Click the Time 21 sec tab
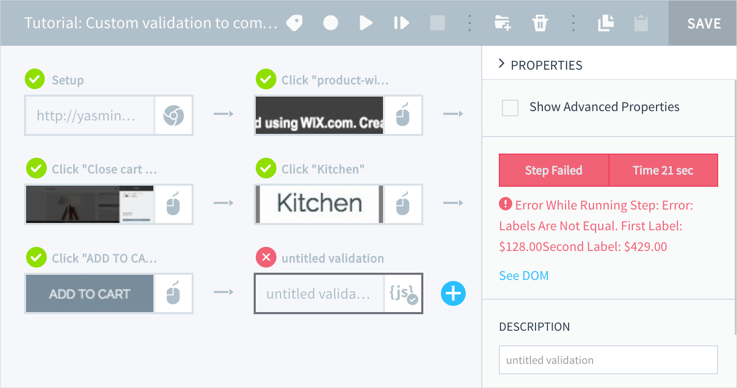Screen dimensions: 737x388 coord(663,170)
